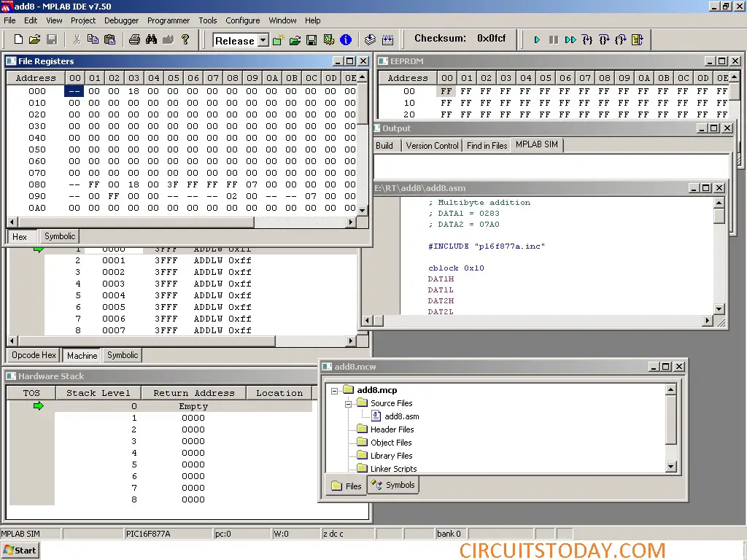Open the Debugger menu
Image resolution: width=747 pixels, height=560 pixels.
tap(122, 20)
